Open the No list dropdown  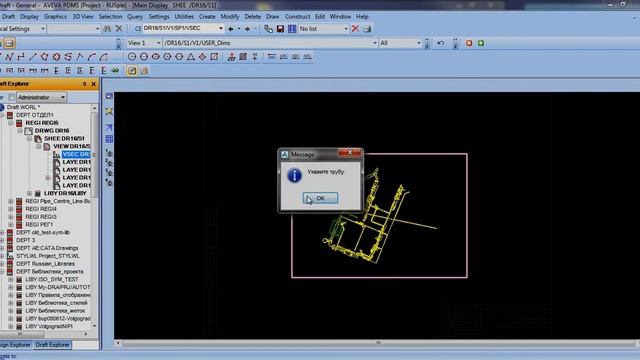tap(346, 29)
